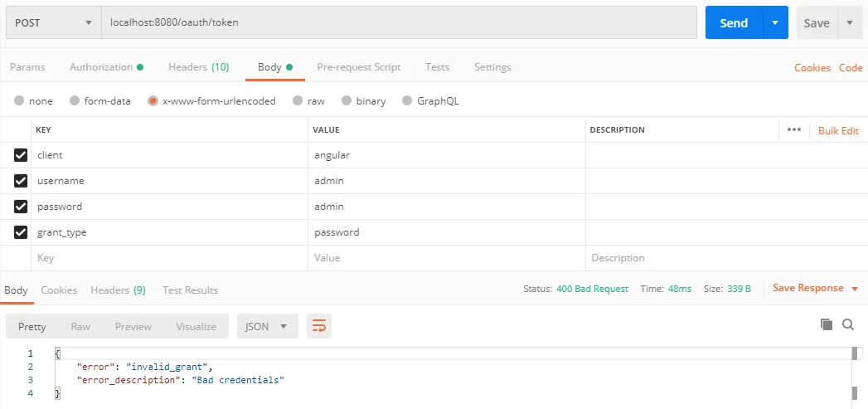Open the POST HTTP method dropdown
868x409 pixels.
tap(53, 23)
